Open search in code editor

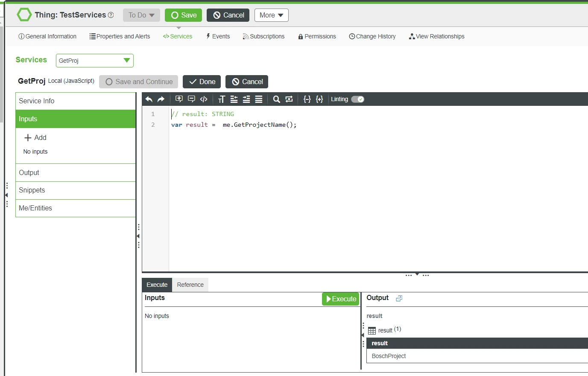coord(276,99)
